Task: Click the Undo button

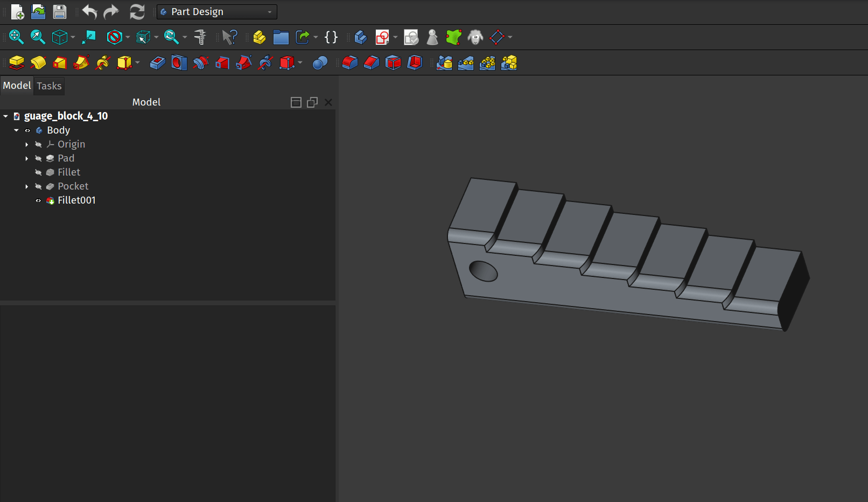Action: [x=89, y=11]
